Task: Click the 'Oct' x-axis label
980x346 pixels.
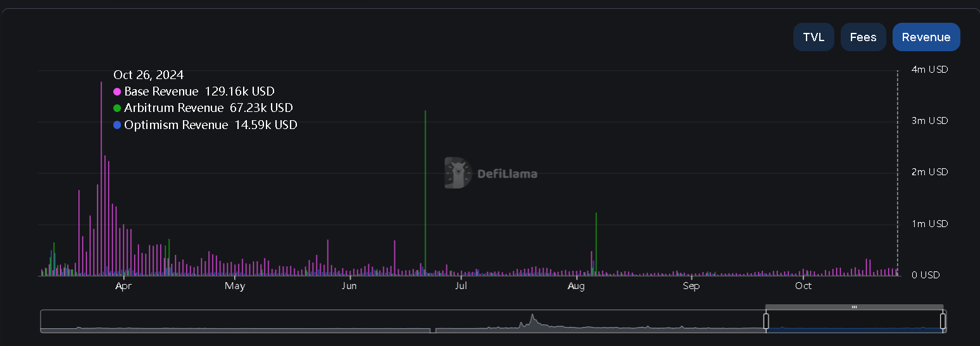Action: (x=803, y=286)
